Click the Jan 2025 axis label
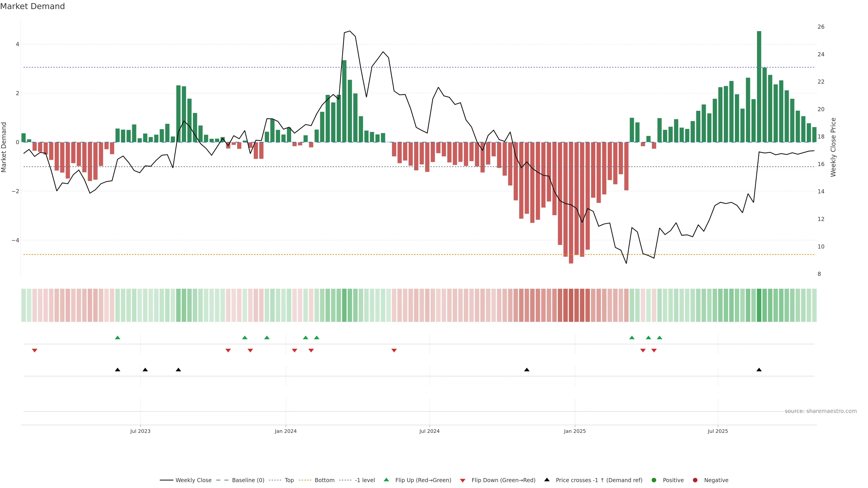Image resolution: width=868 pixels, height=488 pixels. [575, 431]
